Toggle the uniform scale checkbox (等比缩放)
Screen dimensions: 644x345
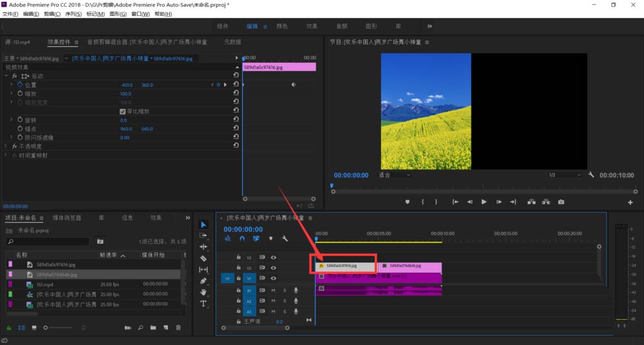(x=123, y=111)
